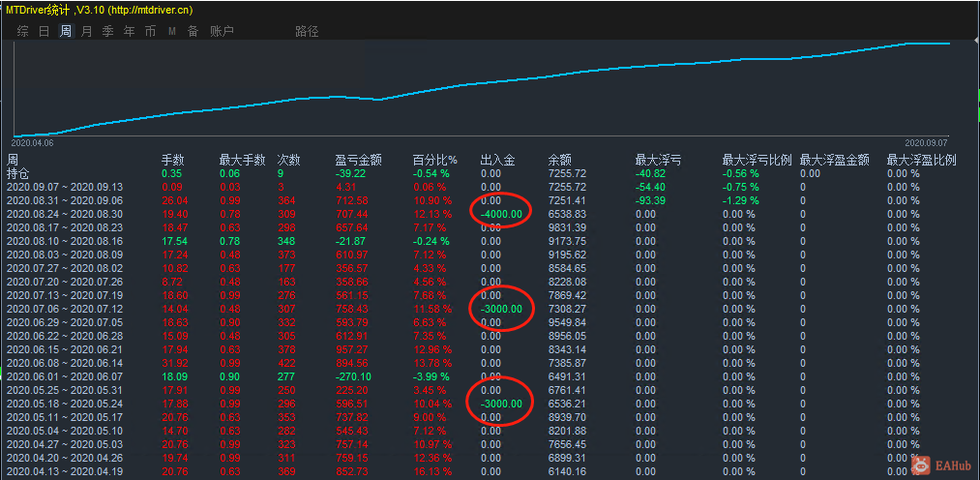980x480 pixels.
Task: Click the 手数 column header
Action: (173, 160)
